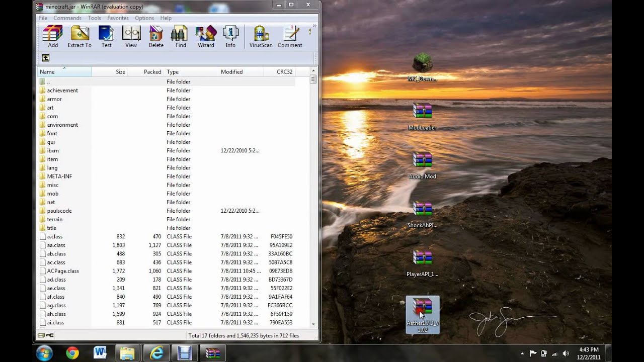Viewport: 644px width, 362px height.
Task: Click the Delete toolbar icon
Action: [x=156, y=36]
